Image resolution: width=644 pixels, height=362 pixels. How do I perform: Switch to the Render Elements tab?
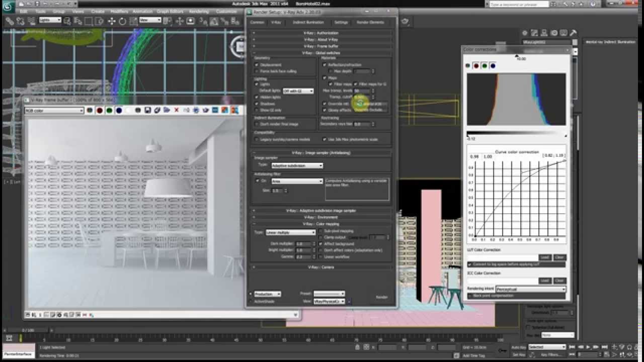pos(370,22)
